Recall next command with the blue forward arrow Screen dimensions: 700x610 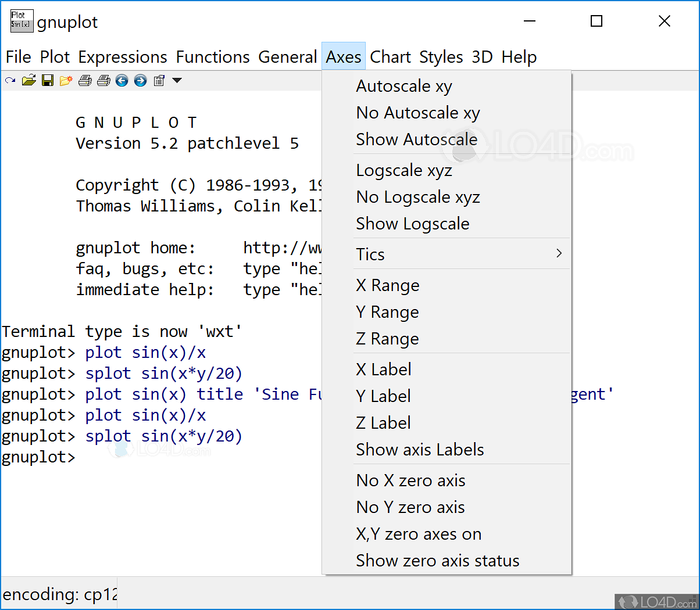140,80
